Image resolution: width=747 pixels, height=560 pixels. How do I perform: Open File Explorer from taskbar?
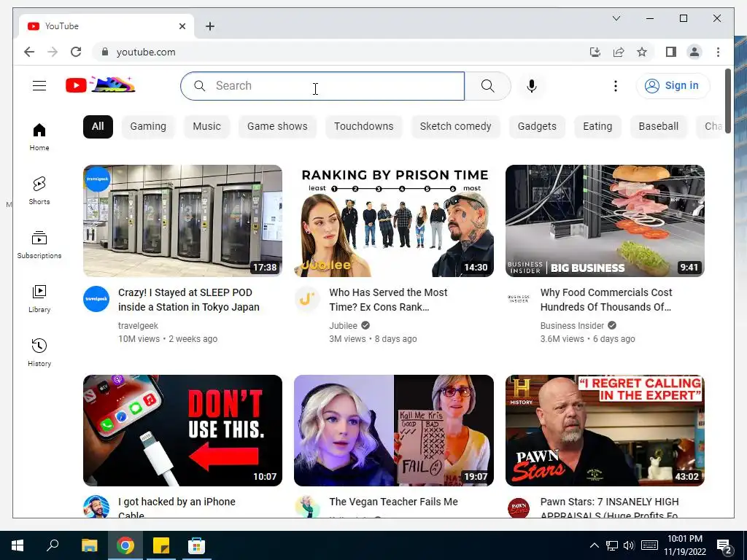(x=89, y=545)
